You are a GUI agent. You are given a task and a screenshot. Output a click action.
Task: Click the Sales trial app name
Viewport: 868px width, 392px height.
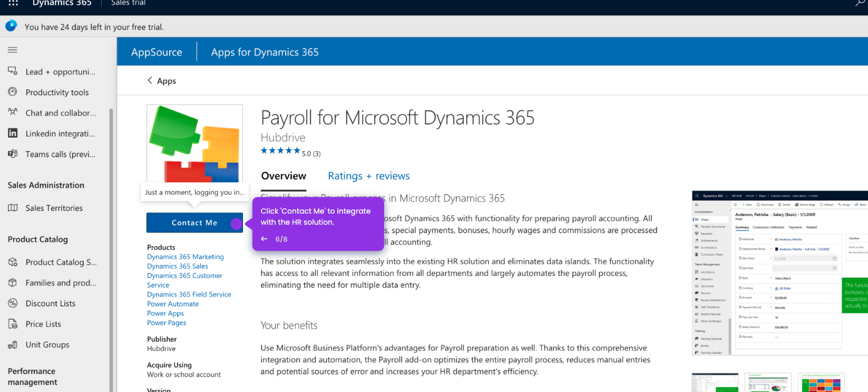pos(129,3)
